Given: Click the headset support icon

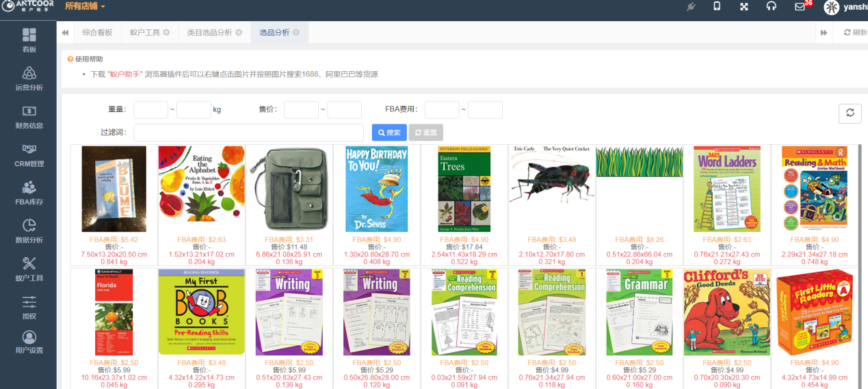Looking at the screenshot, I should 772,7.
